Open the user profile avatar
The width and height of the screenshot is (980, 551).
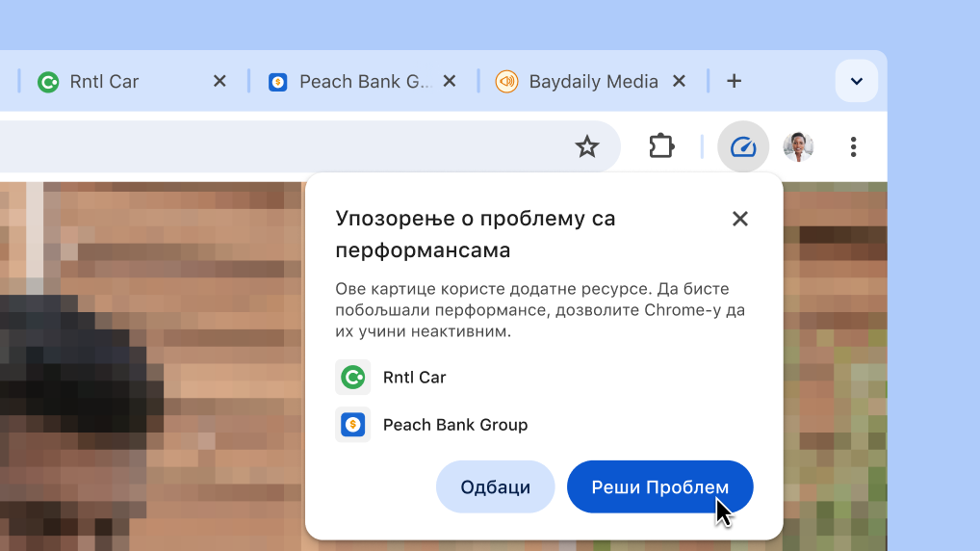(798, 147)
